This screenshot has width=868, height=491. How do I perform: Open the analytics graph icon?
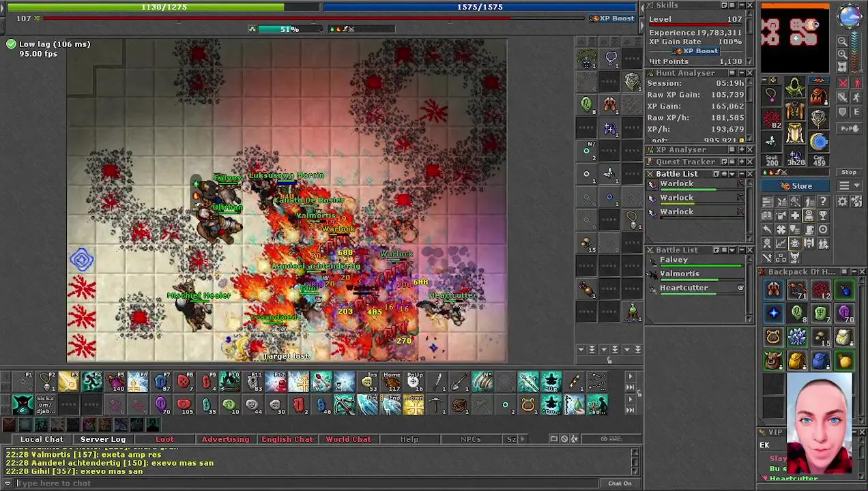coord(781,243)
